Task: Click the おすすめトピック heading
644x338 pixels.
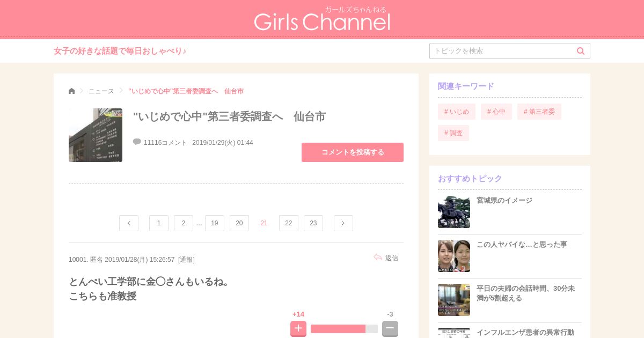Action: click(x=470, y=179)
